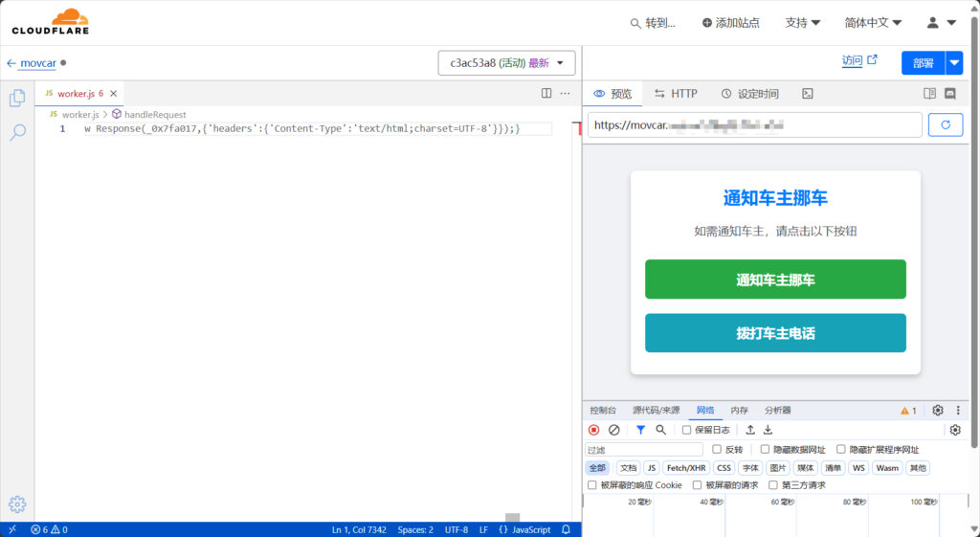Image resolution: width=980 pixels, height=537 pixels.
Task: Split the editor with split-view icon
Action: coord(546,93)
